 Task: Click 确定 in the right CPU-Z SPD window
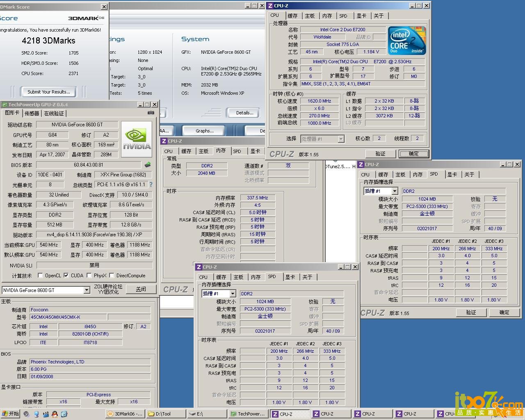(504, 313)
